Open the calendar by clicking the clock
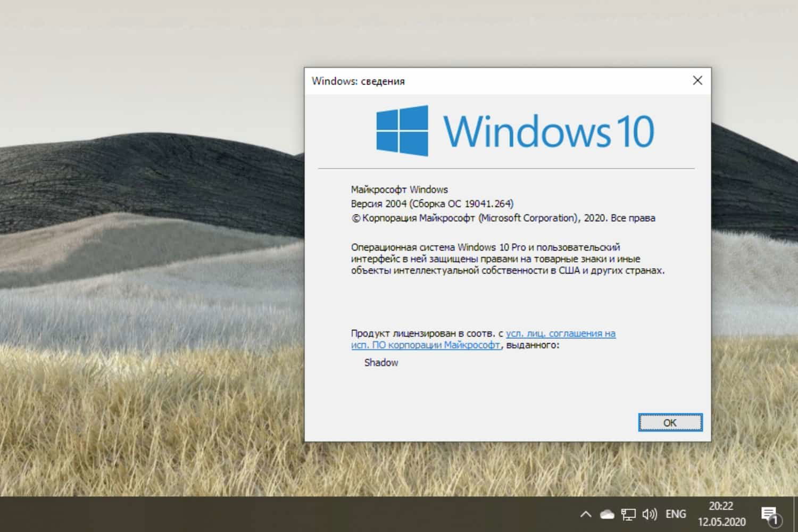 point(719,513)
